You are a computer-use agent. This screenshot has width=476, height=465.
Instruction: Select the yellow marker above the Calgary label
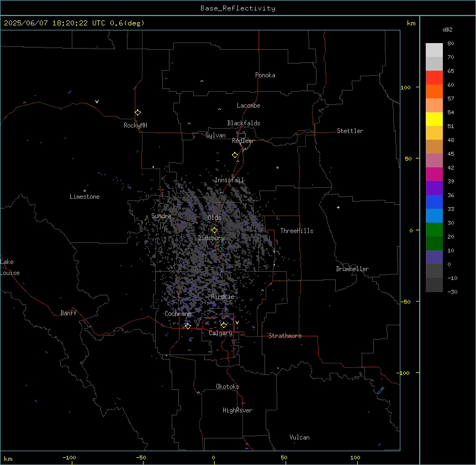[224, 325]
